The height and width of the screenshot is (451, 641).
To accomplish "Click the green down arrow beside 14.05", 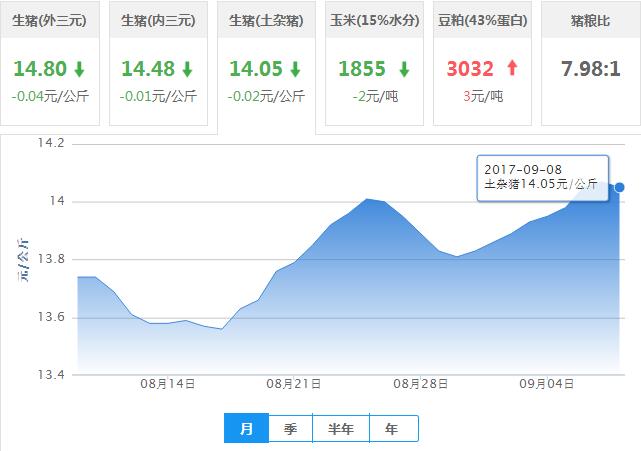I will click(x=295, y=70).
